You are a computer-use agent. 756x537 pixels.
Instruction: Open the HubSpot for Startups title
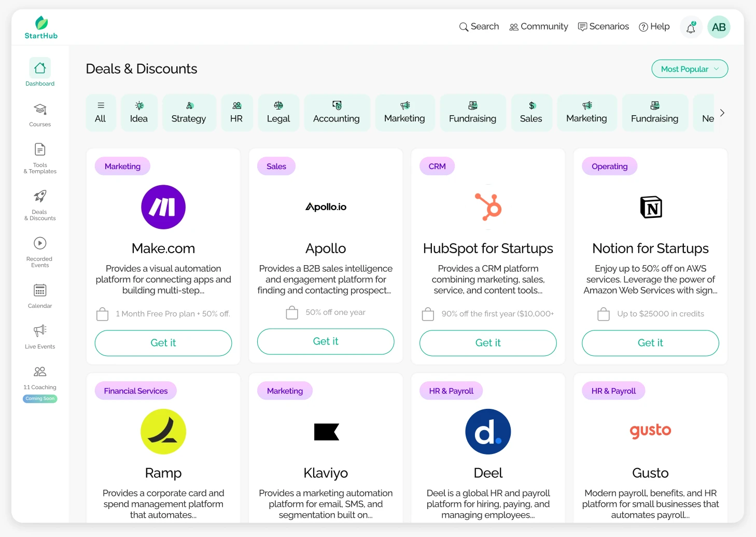488,249
